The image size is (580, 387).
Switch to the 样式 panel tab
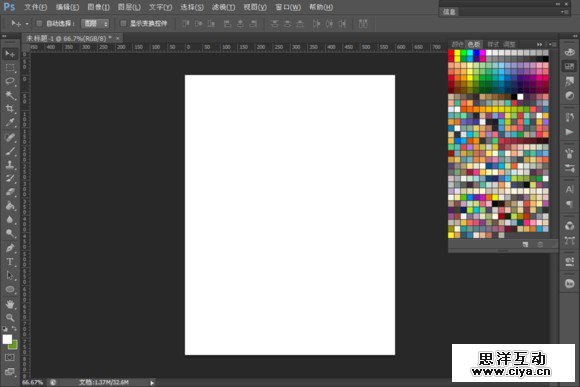tap(493, 44)
